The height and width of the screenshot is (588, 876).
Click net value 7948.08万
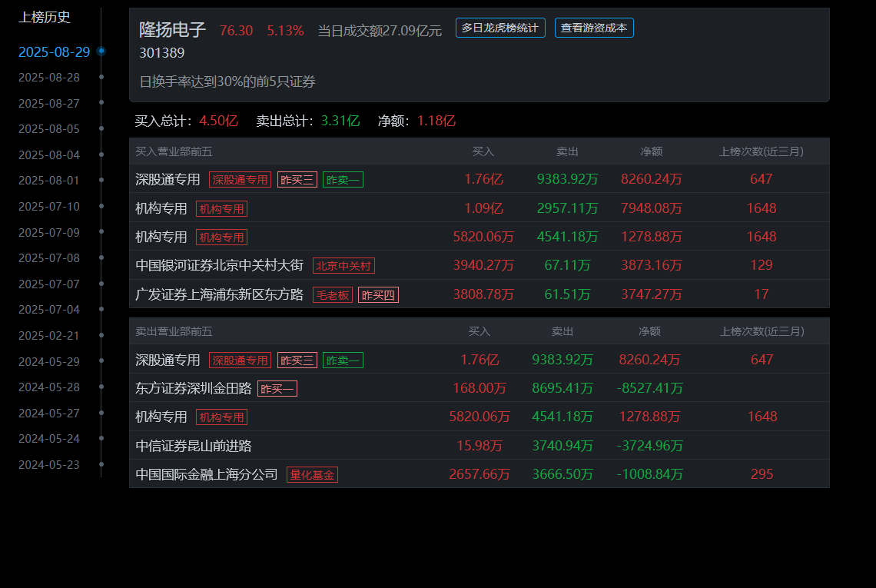[652, 208]
